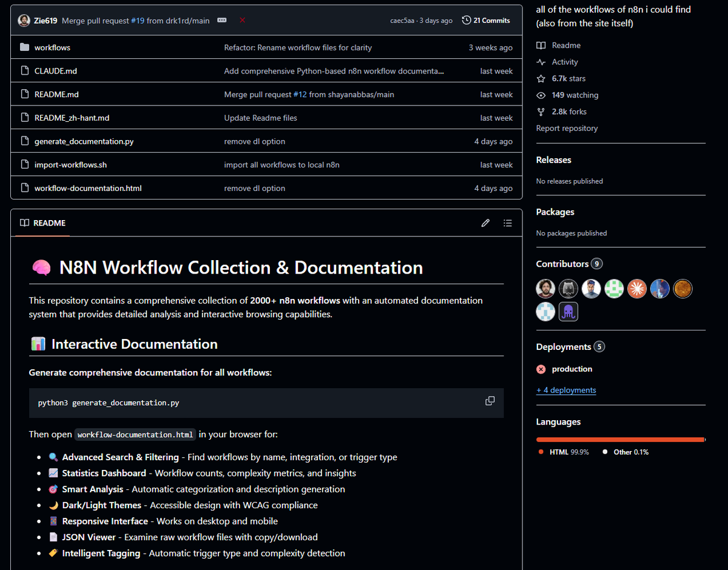Click 'Other 0.1%' language text
728x570 pixels.
click(631, 452)
